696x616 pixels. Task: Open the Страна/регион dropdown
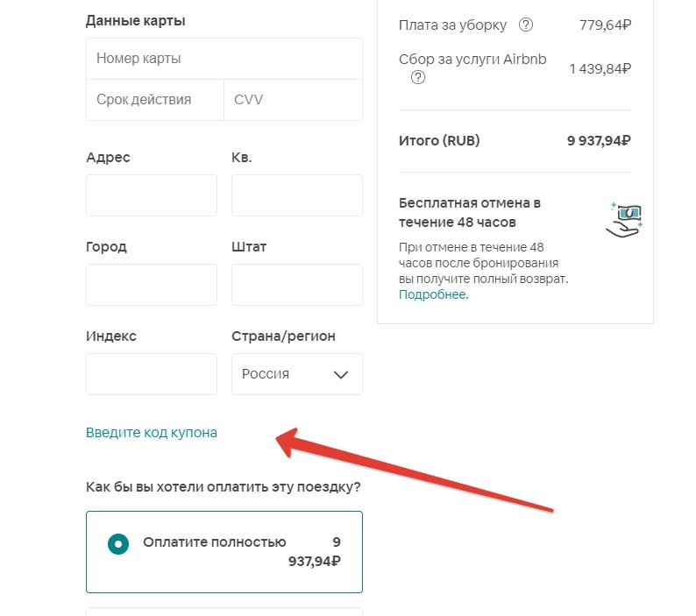click(x=296, y=374)
